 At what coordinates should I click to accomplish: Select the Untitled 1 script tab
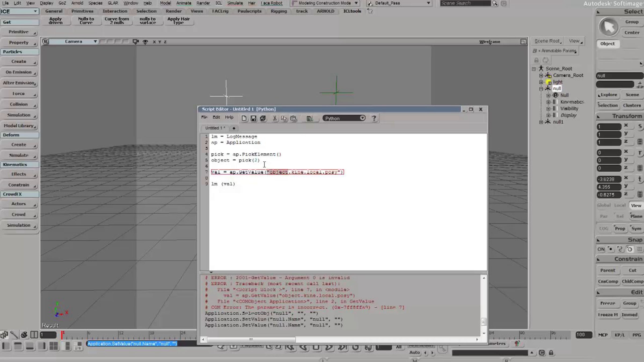tap(215, 128)
